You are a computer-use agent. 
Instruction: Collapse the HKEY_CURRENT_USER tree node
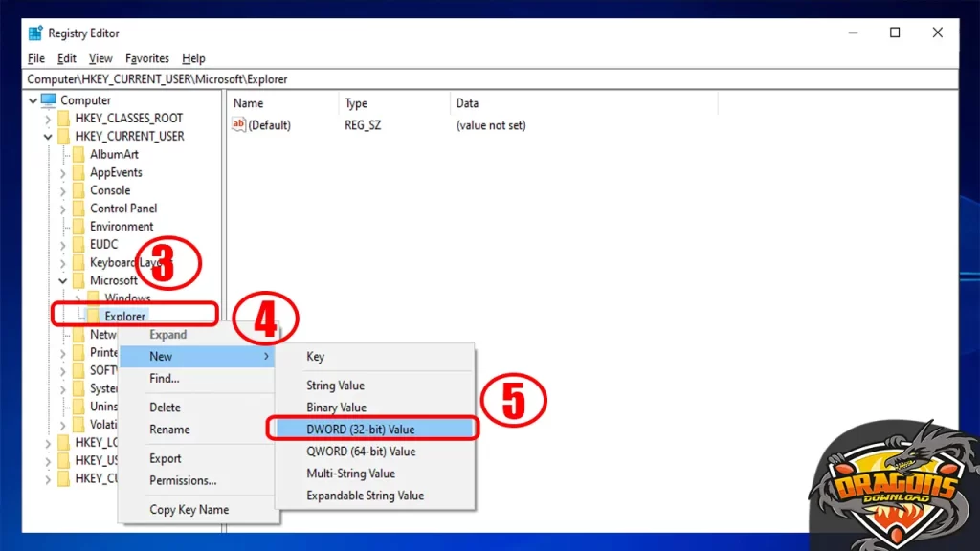tap(48, 136)
